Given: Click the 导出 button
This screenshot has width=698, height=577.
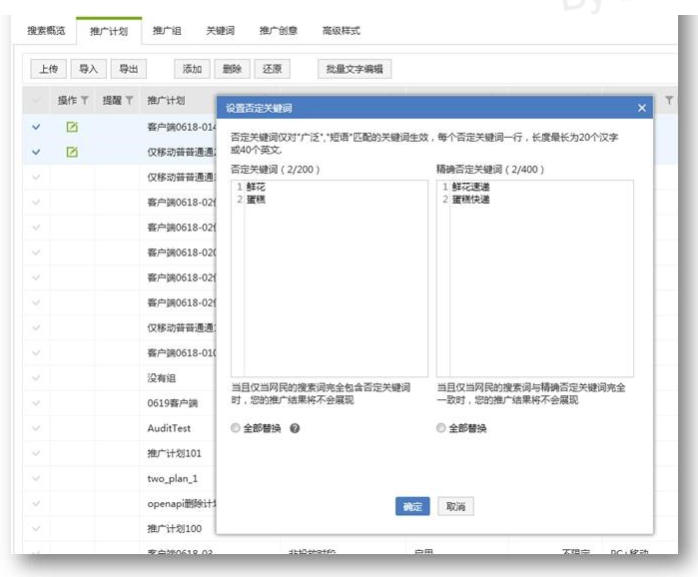Looking at the screenshot, I should [x=129, y=69].
